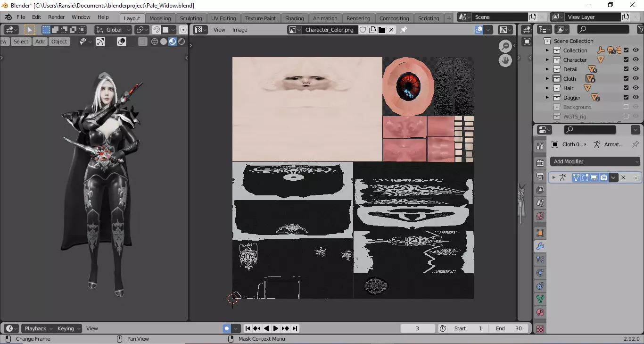644x344 pixels.
Task: Open Object properties tab
Action: (540, 233)
